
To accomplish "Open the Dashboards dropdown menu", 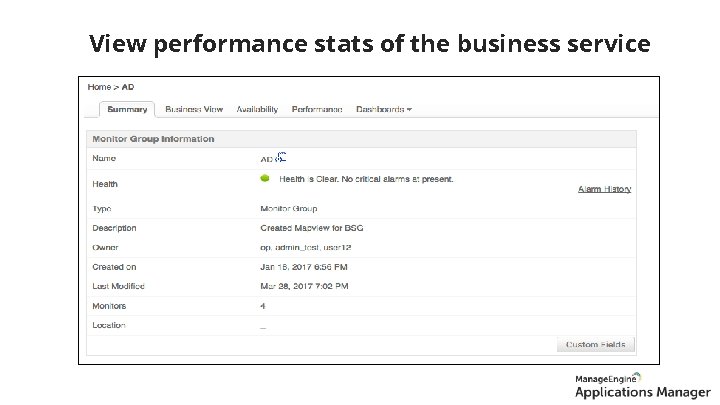I will coord(384,109).
